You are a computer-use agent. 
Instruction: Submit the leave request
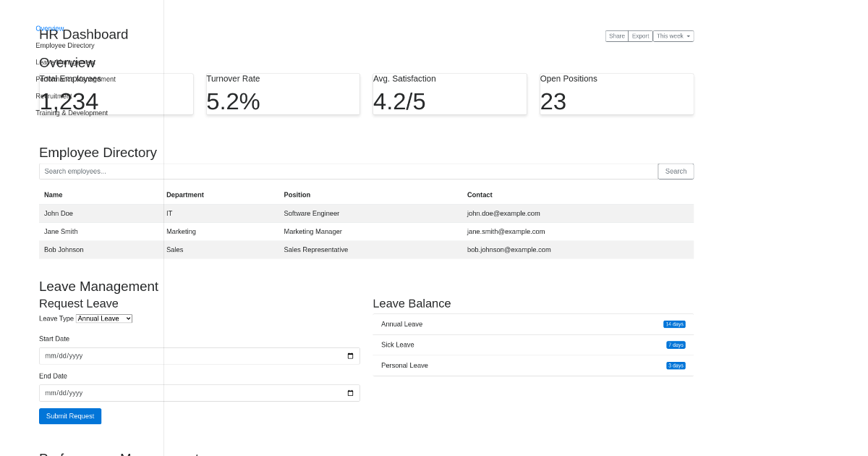click(69, 415)
